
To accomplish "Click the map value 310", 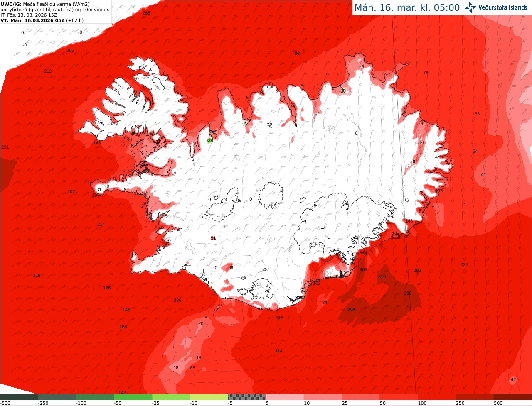I will 382,276.
